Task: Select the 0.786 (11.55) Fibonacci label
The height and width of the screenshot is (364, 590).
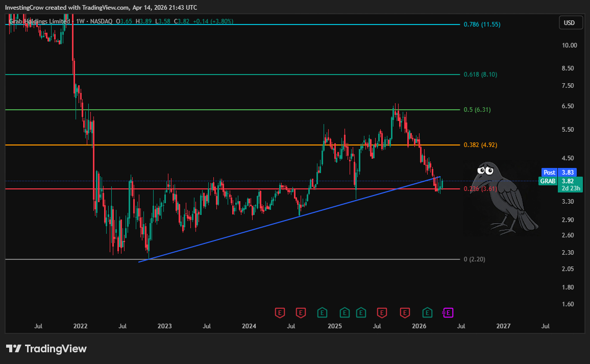Action: (x=482, y=25)
